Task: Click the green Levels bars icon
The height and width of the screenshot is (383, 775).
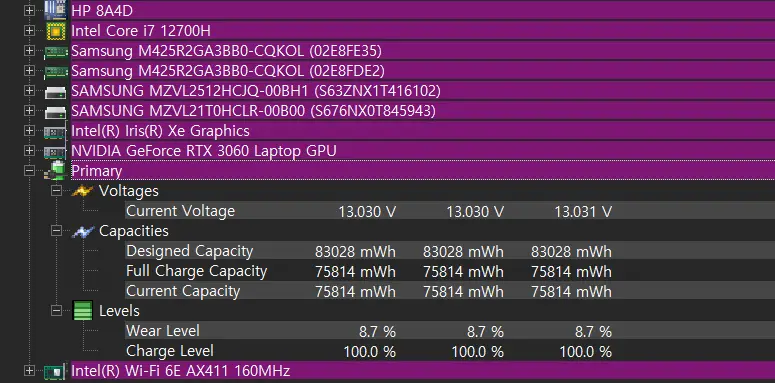Action: coord(83,310)
